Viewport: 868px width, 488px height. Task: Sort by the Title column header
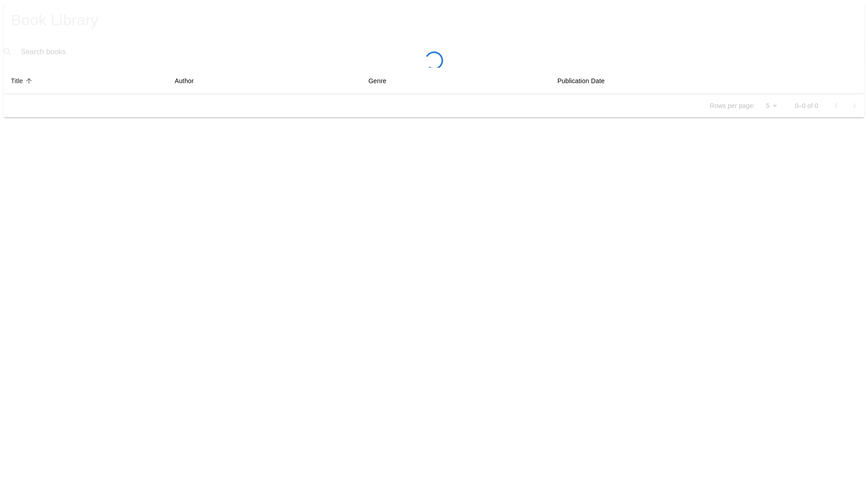pyautogui.click(x=17, y=81)
